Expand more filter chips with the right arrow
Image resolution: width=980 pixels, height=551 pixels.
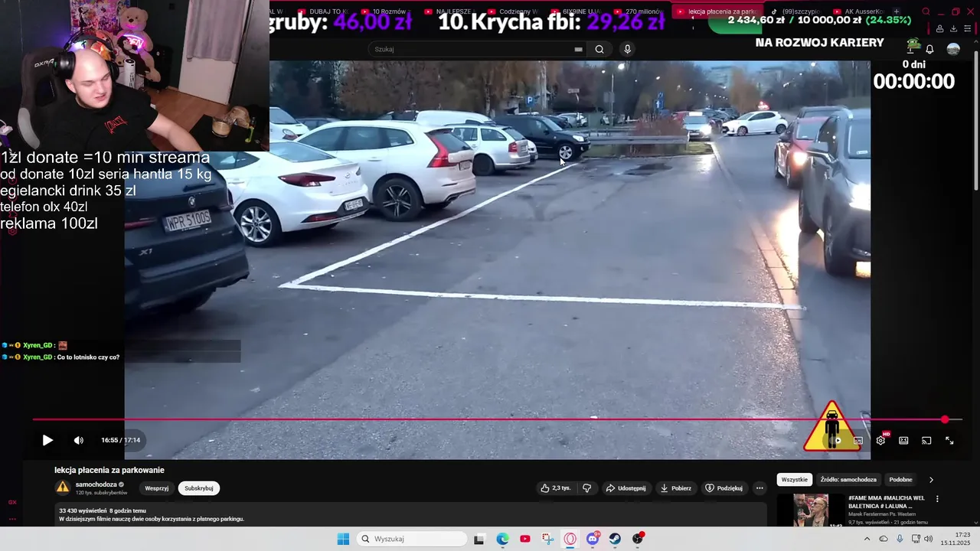[931, 480]
